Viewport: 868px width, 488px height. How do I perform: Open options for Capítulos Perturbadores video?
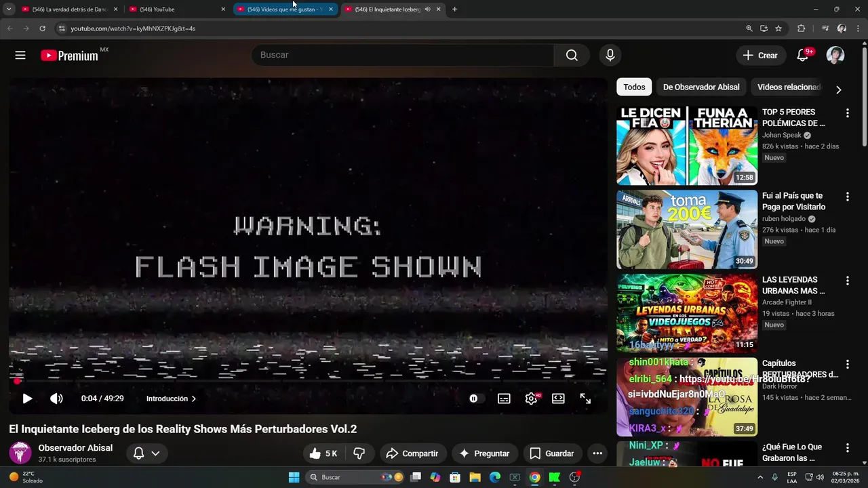tap(847, 364)
